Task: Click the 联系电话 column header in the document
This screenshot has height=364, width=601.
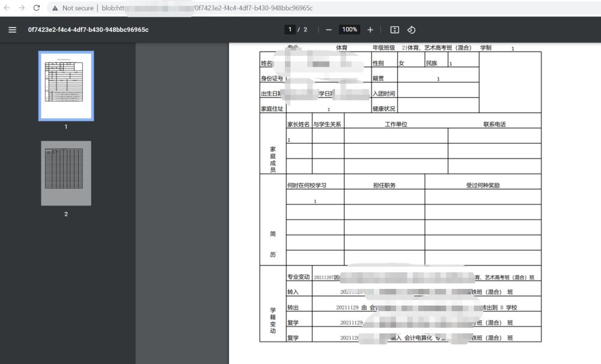Action: coord(494,124)
